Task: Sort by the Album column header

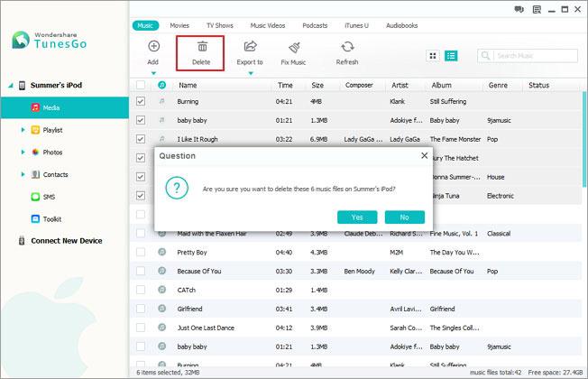Action: [441, 85]
